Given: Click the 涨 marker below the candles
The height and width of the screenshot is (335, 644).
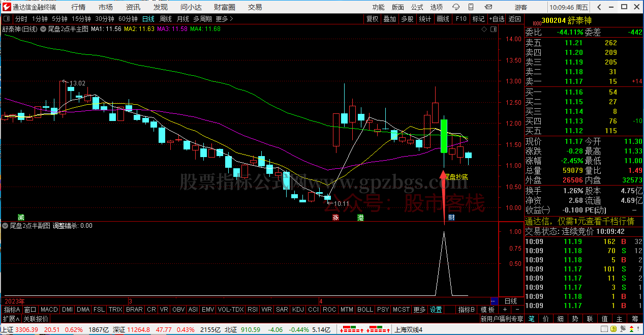Looking at the screenshot, I should [x=335, y=217].
